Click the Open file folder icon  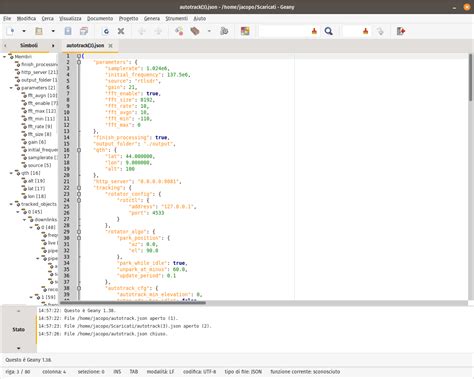coord(39,31)
